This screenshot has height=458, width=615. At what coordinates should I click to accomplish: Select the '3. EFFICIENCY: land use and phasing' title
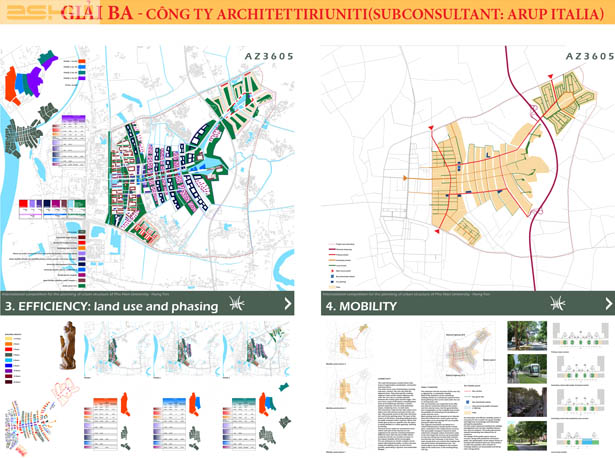click(x=112, y=306)
